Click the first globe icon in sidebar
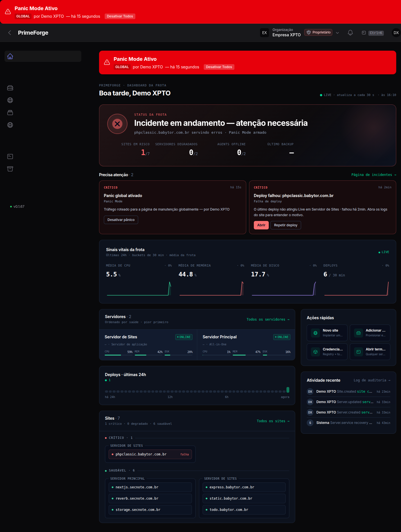 (x=10, y=100)
